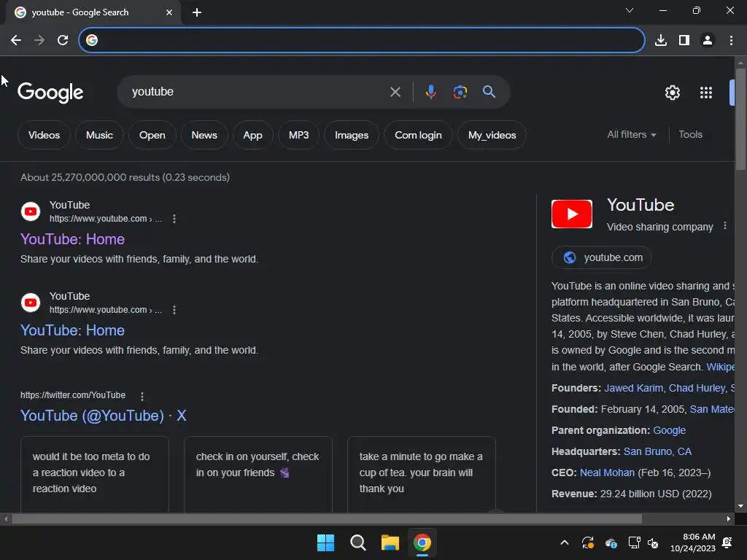The height and width of the screenshot is (560, 747).
Task: Select the Open filter chip
Action: tap(152, 135)
